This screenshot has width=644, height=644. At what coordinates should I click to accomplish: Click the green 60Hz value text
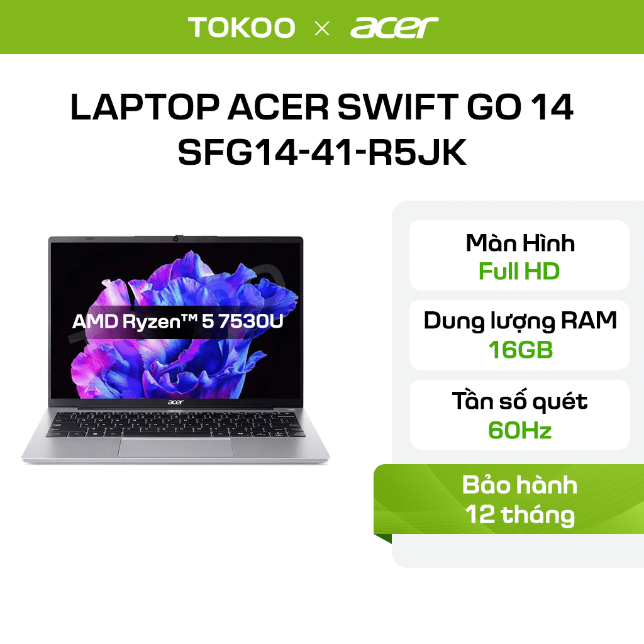click(519, 430)
